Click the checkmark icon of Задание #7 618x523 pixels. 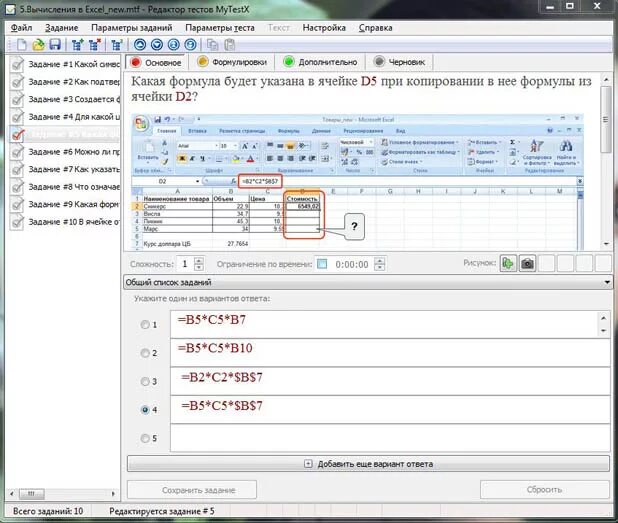tap(17, 169)
